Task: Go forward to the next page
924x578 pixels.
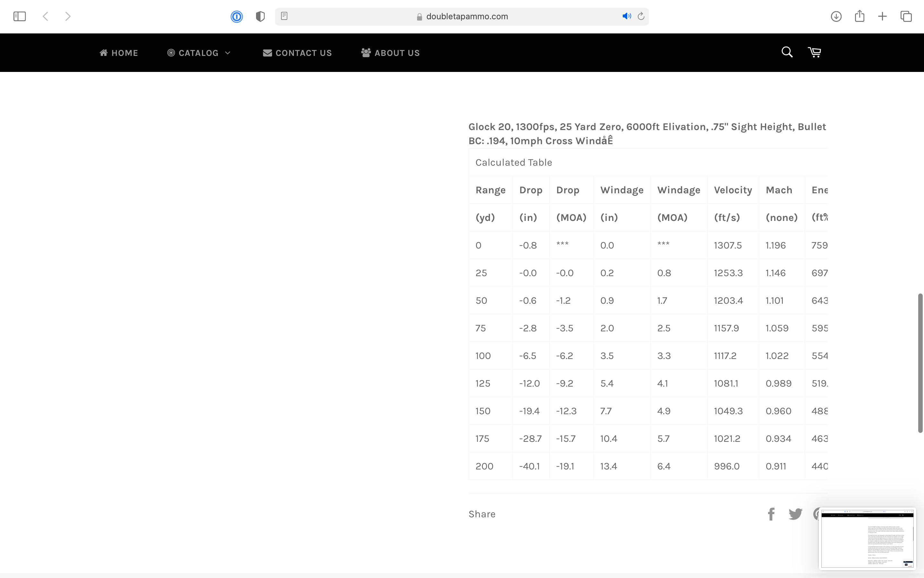Action: 68,16
